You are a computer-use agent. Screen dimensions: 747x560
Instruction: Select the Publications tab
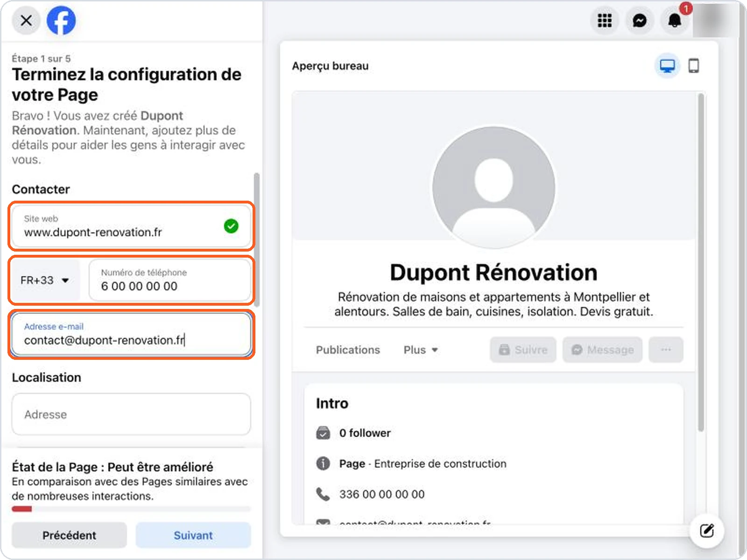(x=348, y=350)
